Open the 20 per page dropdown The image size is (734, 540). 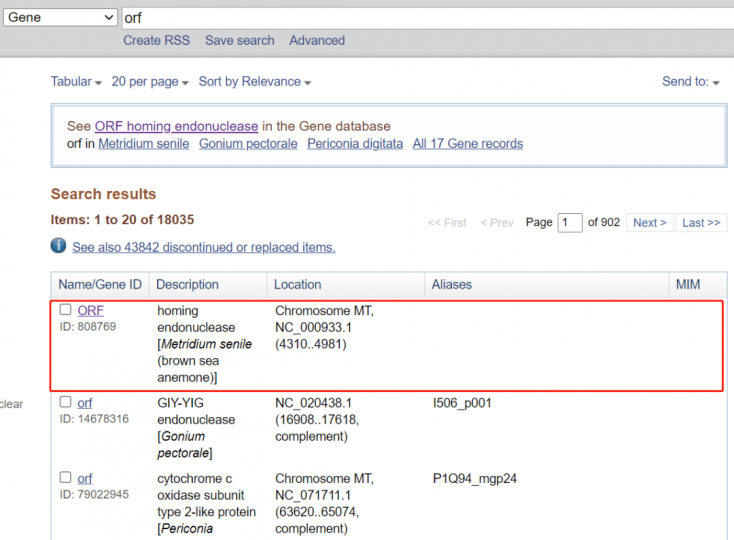[150, 82]
